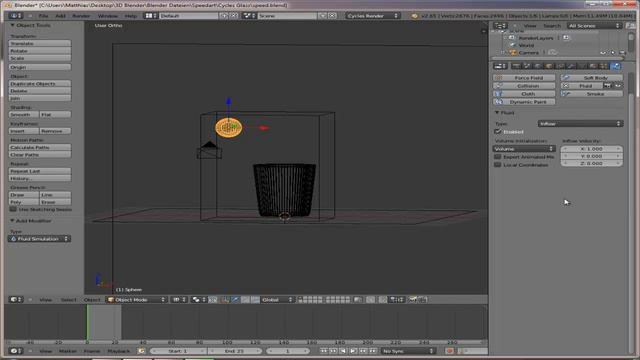Open the Render menu

(81, 16)
